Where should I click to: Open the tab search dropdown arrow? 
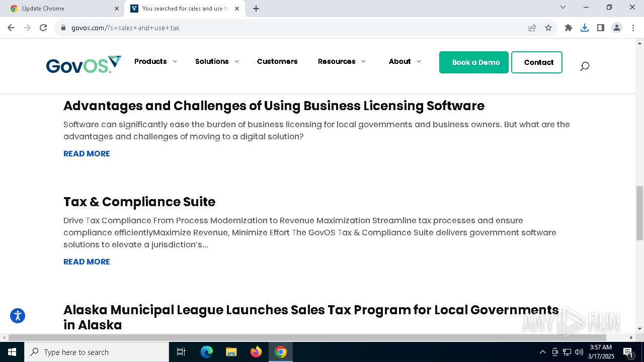(x=563, y=7)
